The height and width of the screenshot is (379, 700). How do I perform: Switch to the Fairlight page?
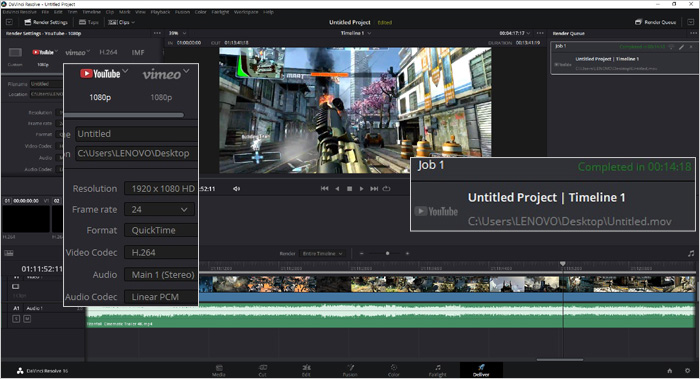(x=438, y=371)
